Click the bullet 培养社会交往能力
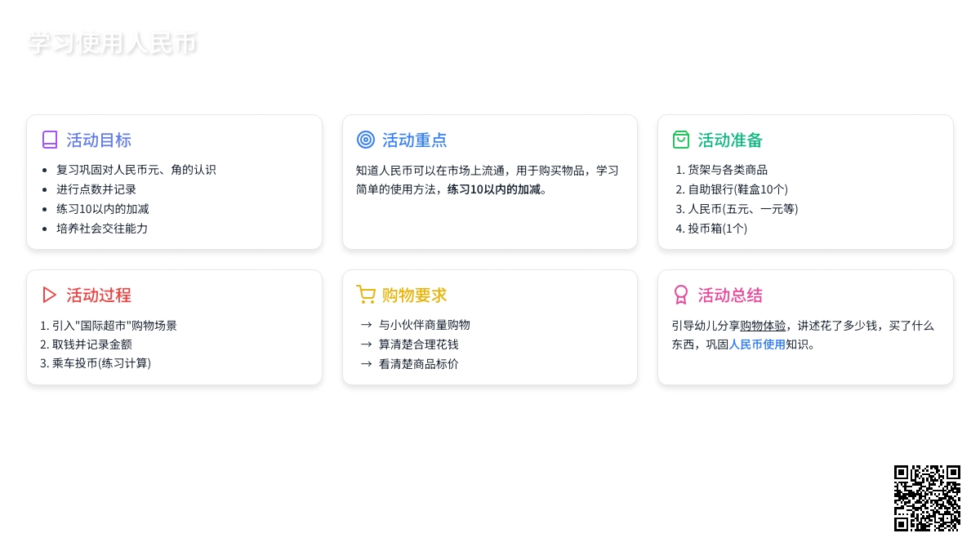The height and width of the screenshot is (551, 980). [102, 229]
